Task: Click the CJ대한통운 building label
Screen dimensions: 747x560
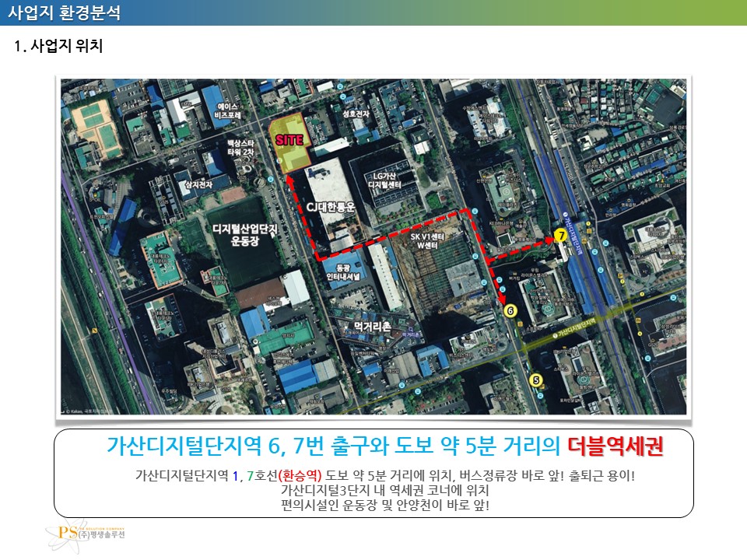Action: [331, 207]
